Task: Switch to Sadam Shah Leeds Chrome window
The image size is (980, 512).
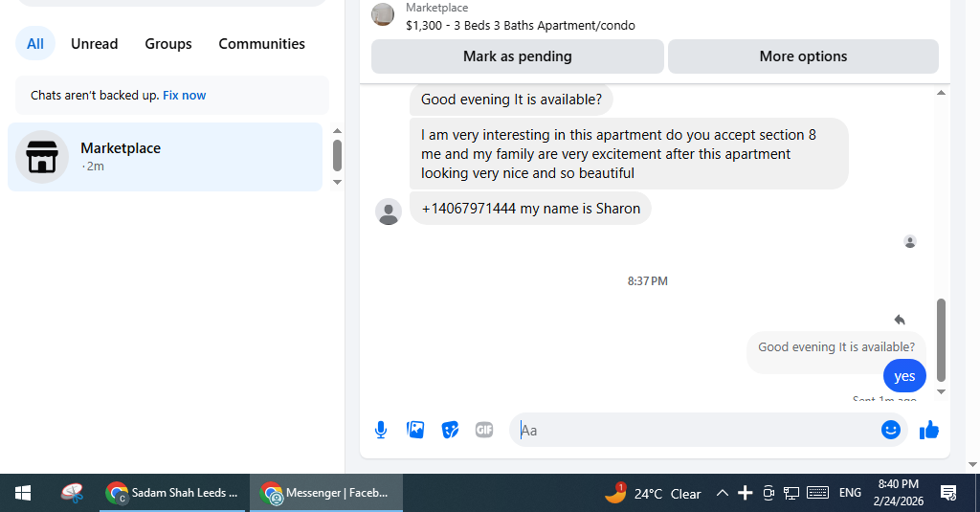Action: pos(172,493)
